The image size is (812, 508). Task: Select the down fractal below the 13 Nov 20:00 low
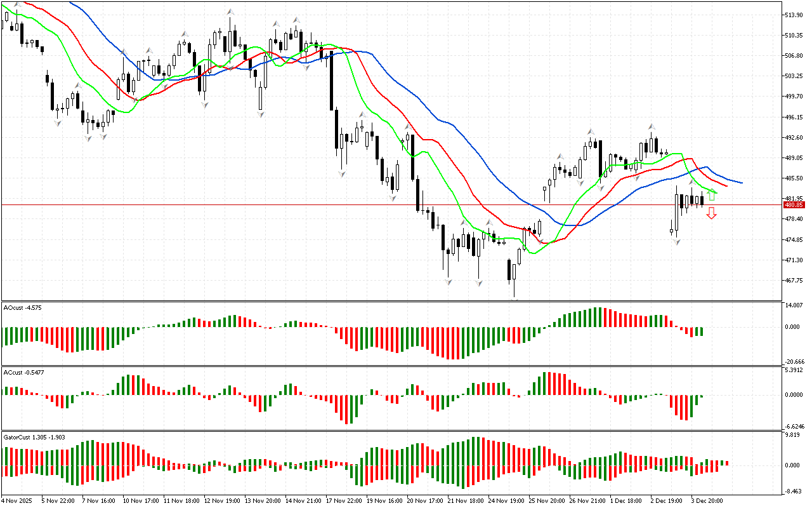tap(261, 114)
